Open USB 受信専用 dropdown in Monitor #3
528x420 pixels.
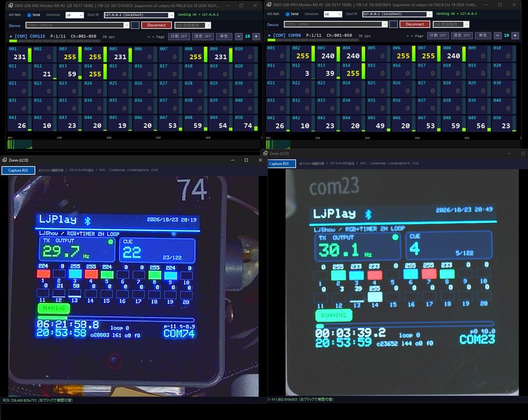click(x=193, y=25)
